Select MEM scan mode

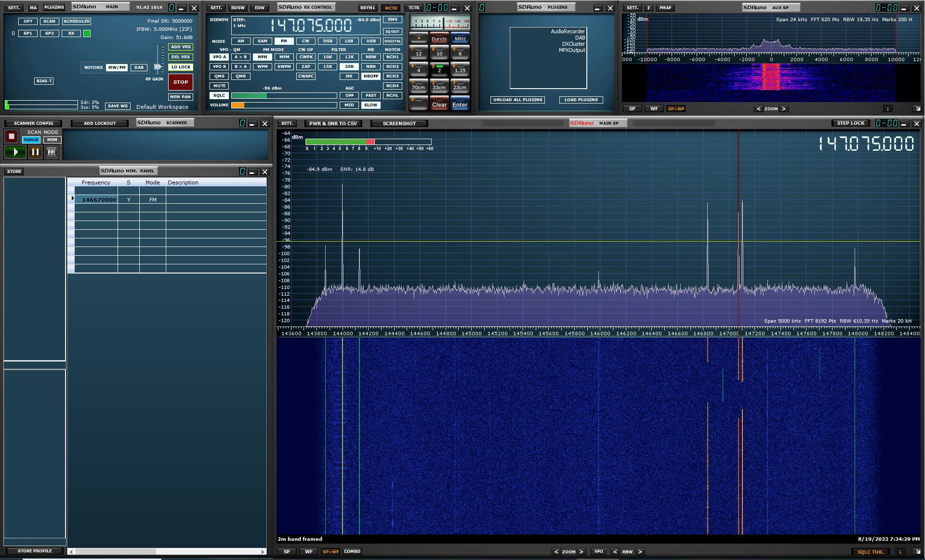[52, 140]
